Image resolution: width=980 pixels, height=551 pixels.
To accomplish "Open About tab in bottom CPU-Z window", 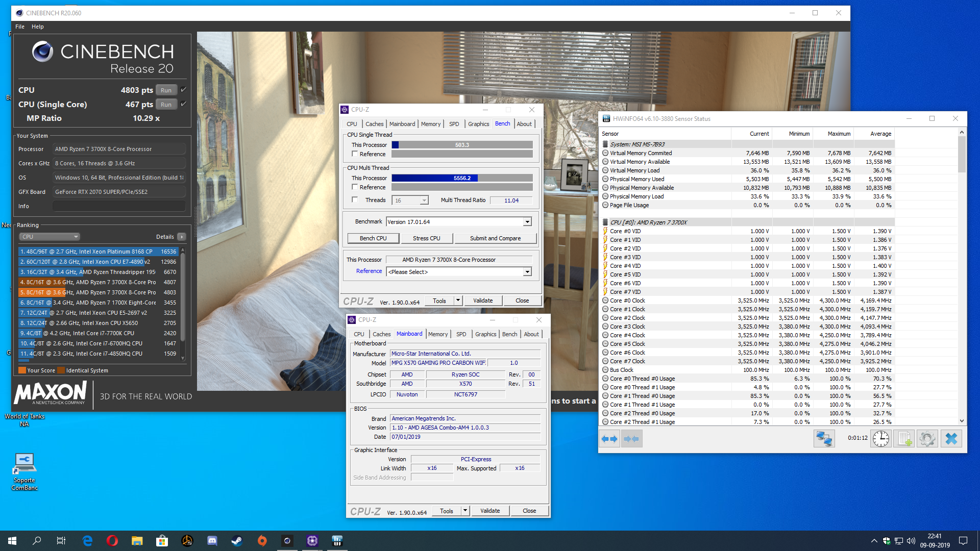I will pyautogui.click(x=531, y=334).
